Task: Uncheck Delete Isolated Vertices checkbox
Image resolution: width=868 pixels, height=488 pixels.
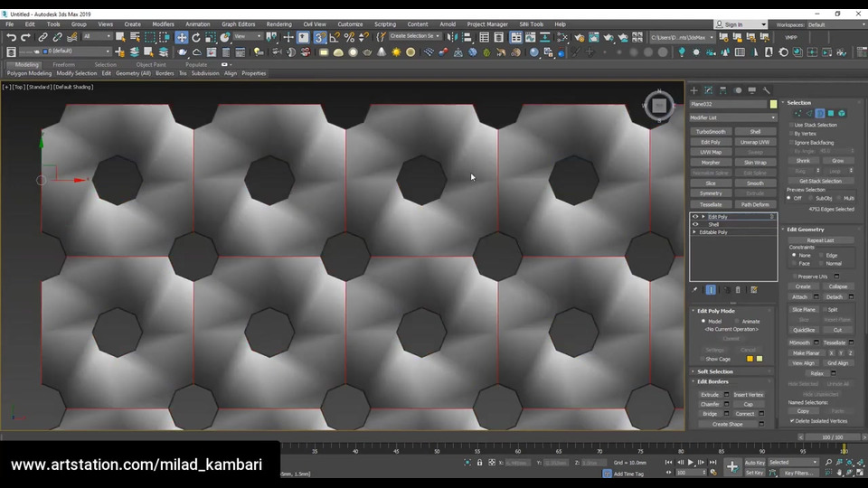Action: (x=792, y=421)
